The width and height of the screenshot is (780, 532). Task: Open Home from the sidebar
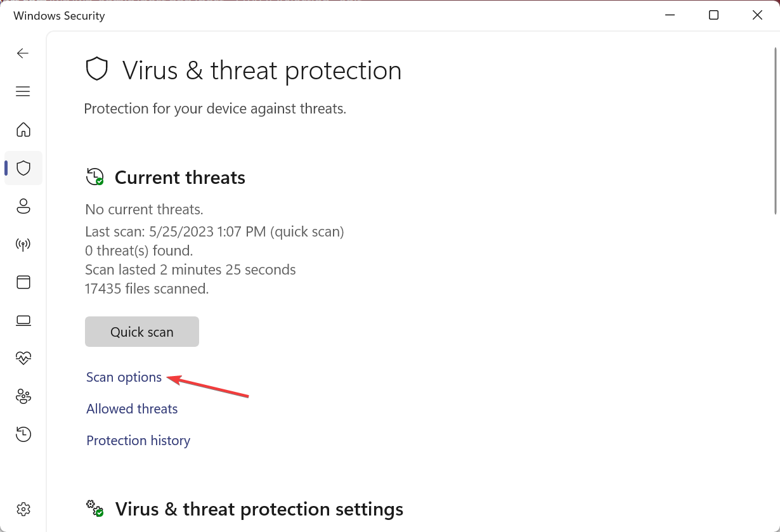click(23, 129)
